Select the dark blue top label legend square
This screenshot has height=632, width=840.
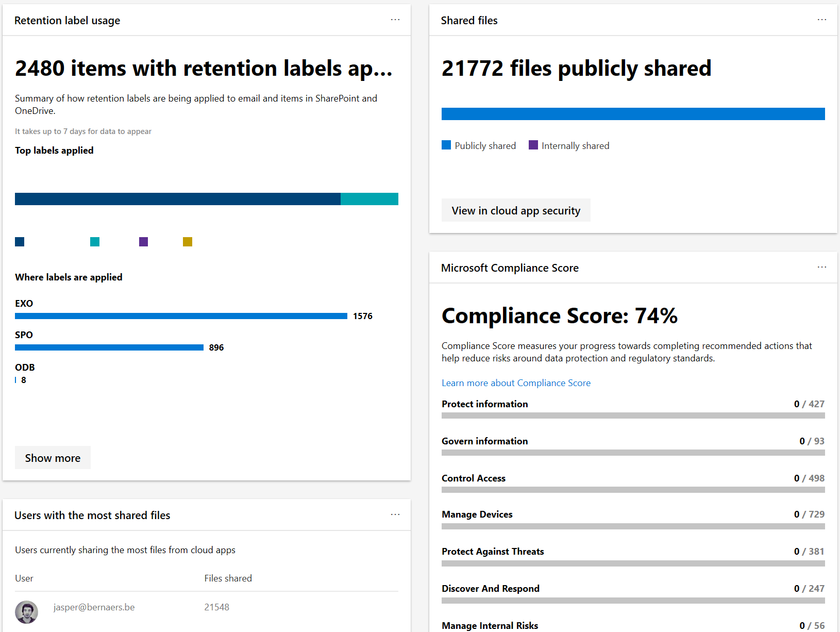click(x=20, y=241)
